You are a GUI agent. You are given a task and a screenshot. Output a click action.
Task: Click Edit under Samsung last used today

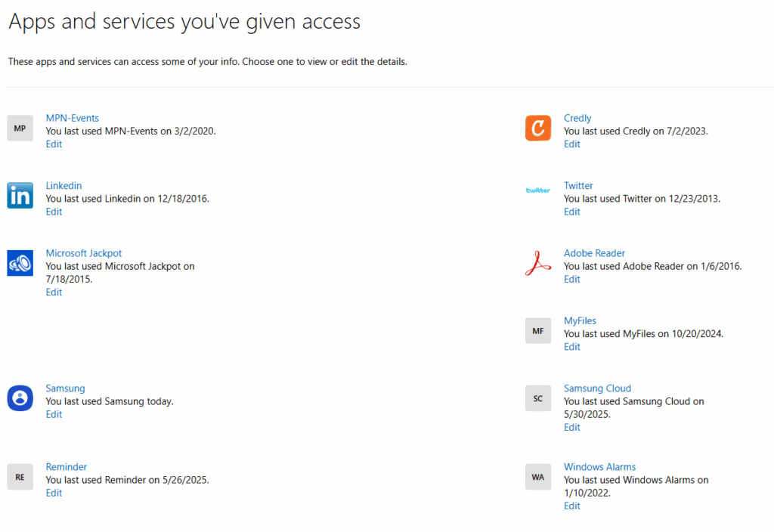click(54, 415)
